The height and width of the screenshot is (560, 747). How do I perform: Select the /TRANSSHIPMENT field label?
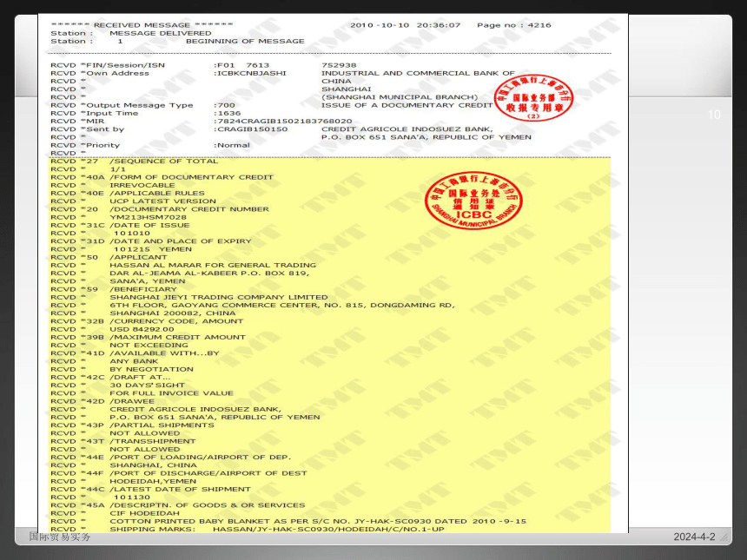tap(153, 441)
